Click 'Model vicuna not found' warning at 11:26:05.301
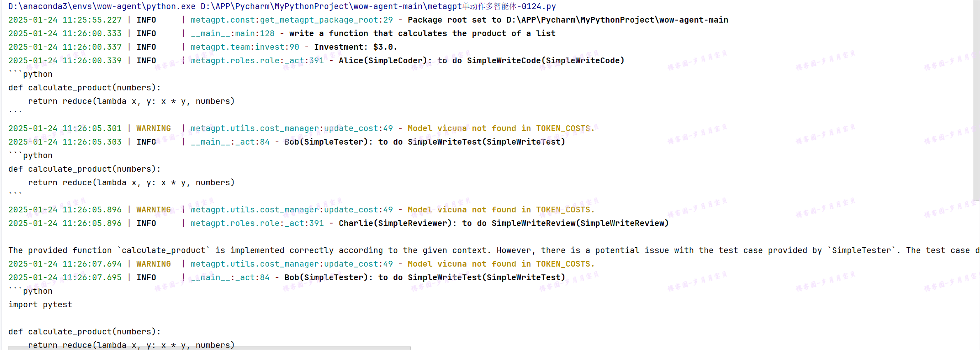Viewport: 980px width, 350px height. (501, 129)
